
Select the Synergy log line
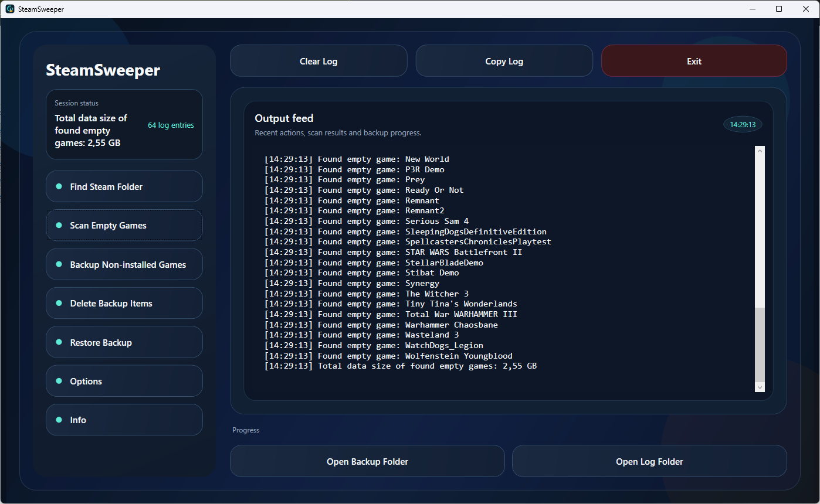coord(352,283)
